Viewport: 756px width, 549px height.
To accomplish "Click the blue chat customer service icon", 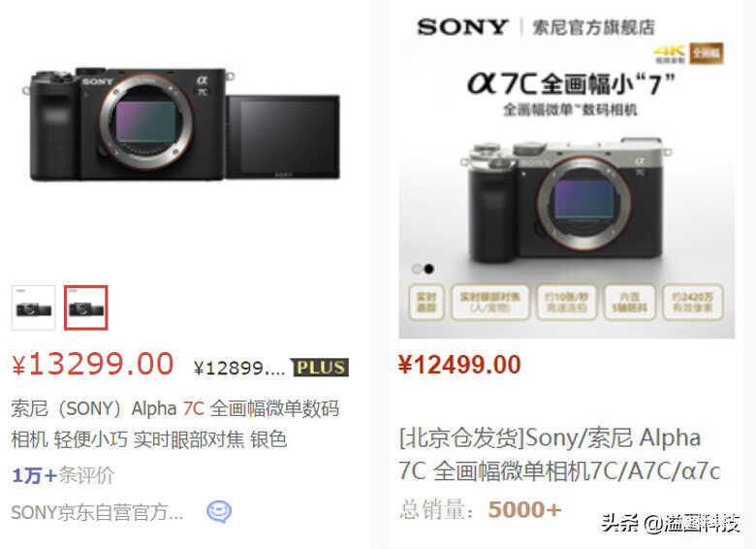I will tap(219, 511).
